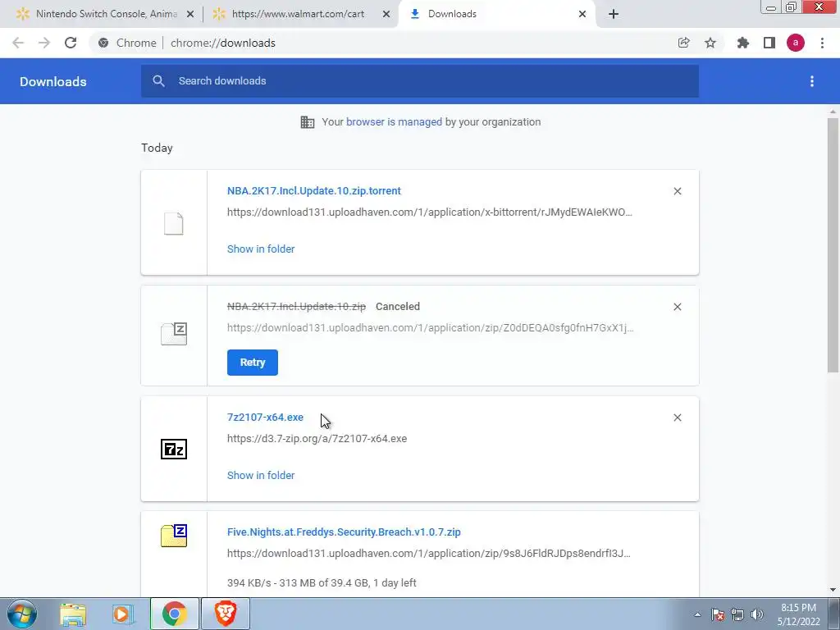Close the Downloads tab

tap(582, 14)
